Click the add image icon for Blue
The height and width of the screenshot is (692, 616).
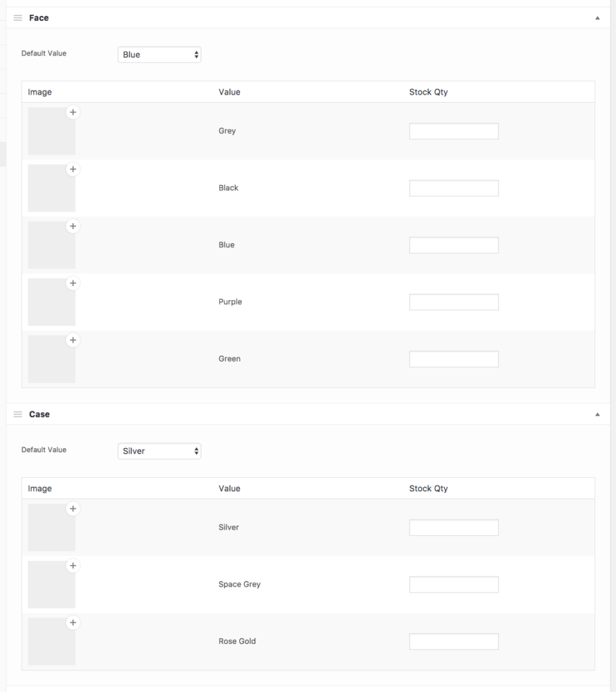73,226
